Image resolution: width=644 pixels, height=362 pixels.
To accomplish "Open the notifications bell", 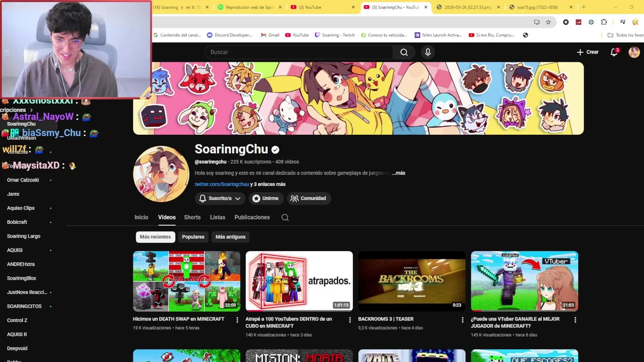I will coord(614,52).
